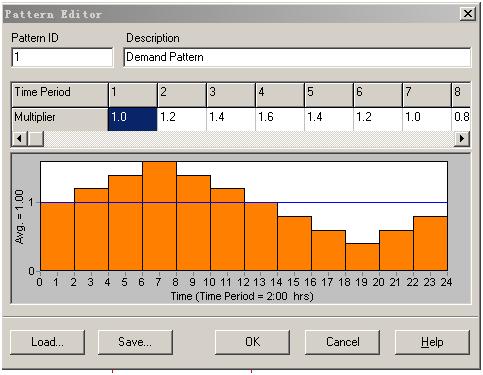
Task: Click the horizontal scrollbar thumb
Action: pyautogui.click(x=36, y=138)
